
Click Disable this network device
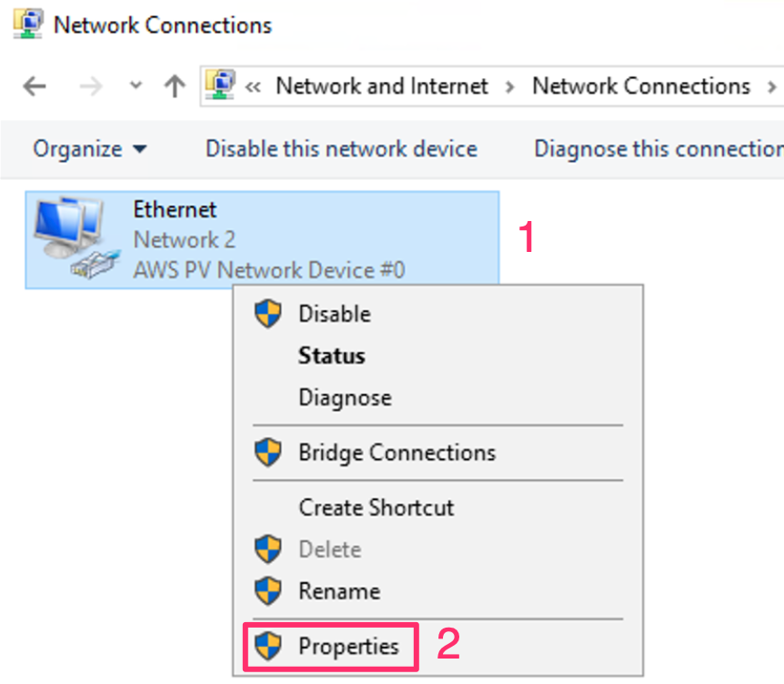[x=341, y=148]
